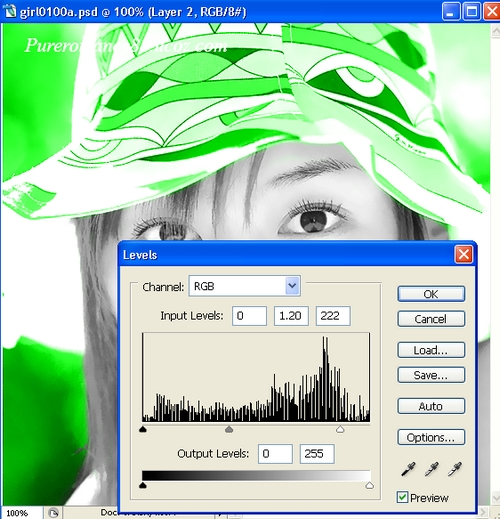Select the gray point eyedropper
The image size is (500, 519).
[432, 469]
